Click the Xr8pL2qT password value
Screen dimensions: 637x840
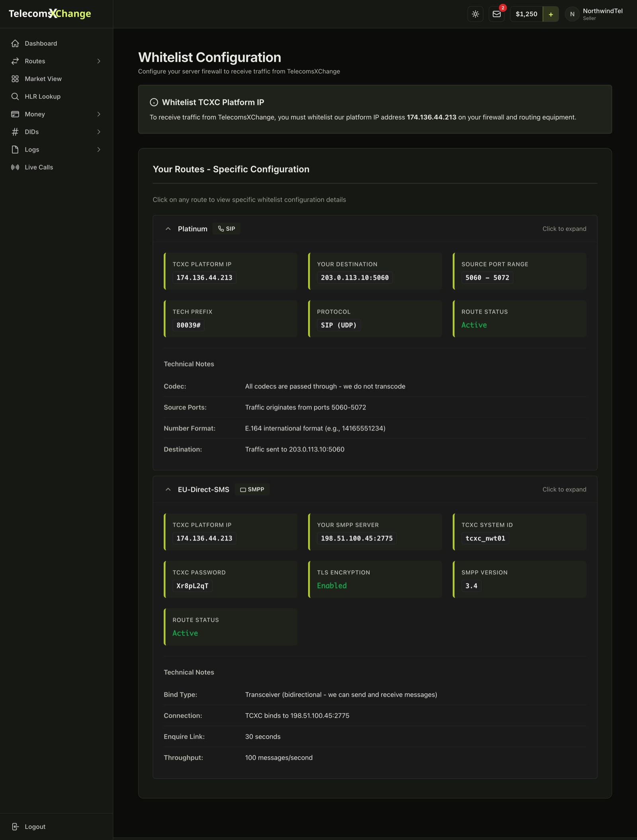[x=192, y=586]
